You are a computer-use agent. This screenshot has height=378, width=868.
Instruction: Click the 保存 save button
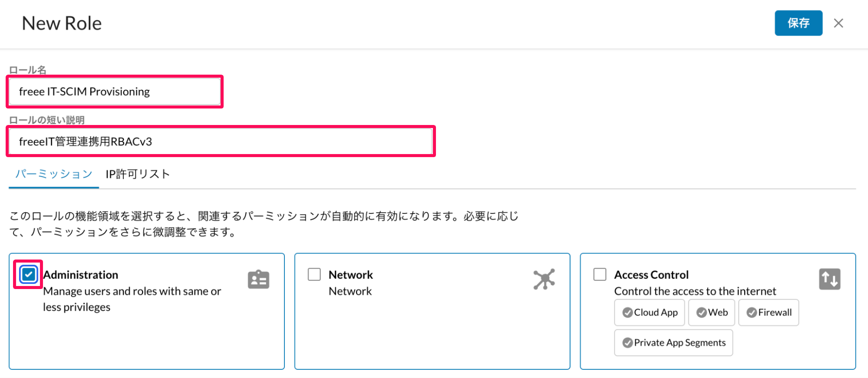(x=798, y=23)
